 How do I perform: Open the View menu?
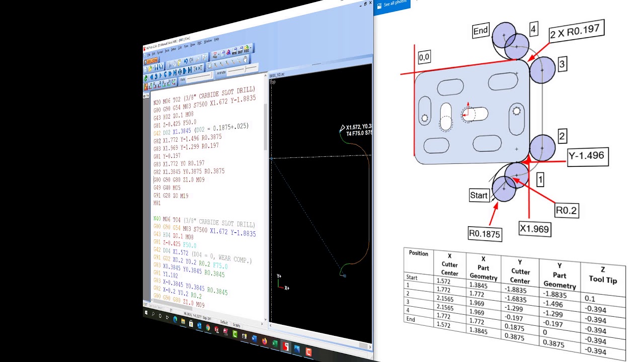tap(186, 46)
